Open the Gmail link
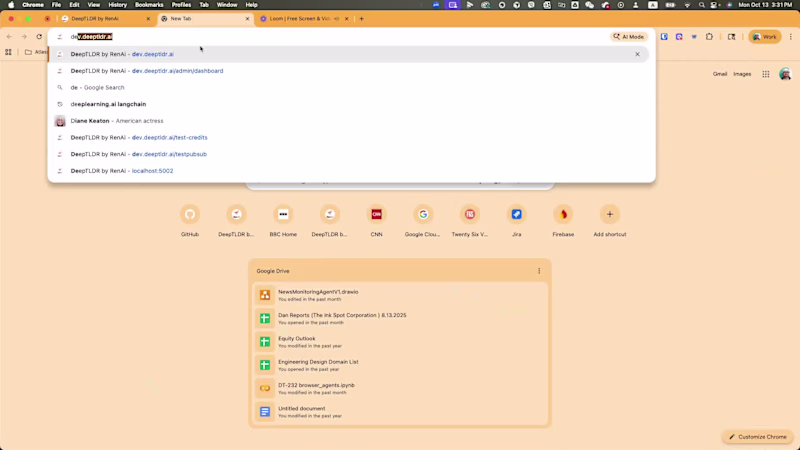This screenshot has height=450, width=800. (720, 74)
